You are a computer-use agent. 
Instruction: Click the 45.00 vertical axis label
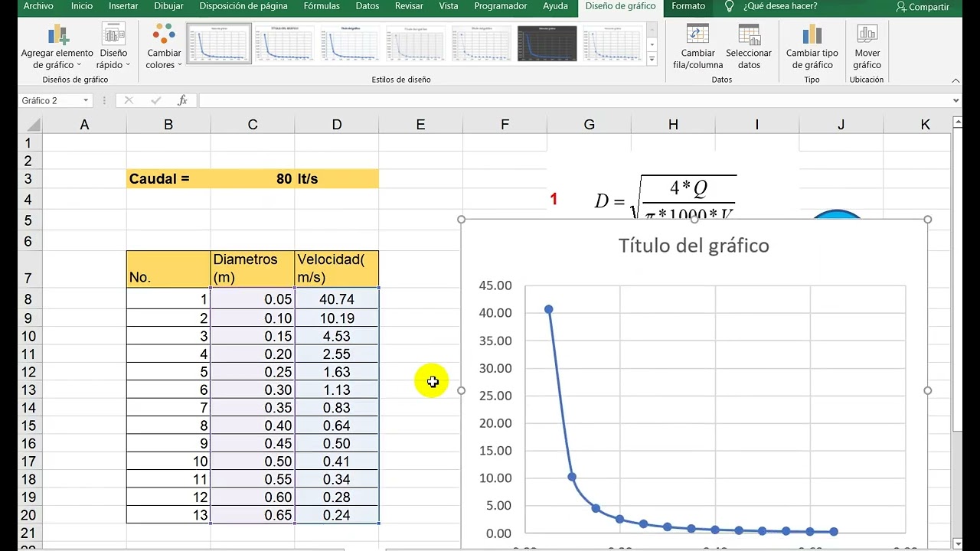point(495,285)
